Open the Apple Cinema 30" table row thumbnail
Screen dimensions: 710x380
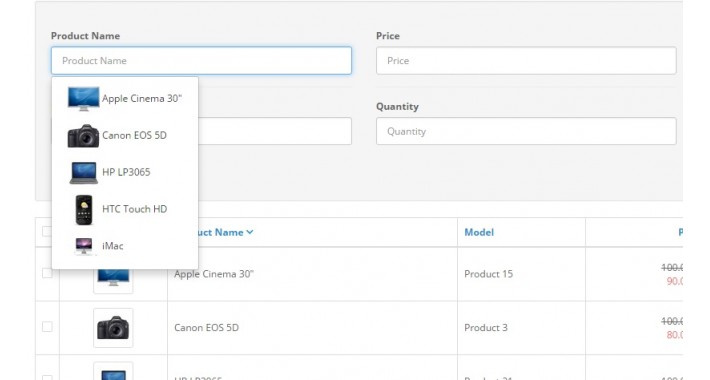pos(113,281)
